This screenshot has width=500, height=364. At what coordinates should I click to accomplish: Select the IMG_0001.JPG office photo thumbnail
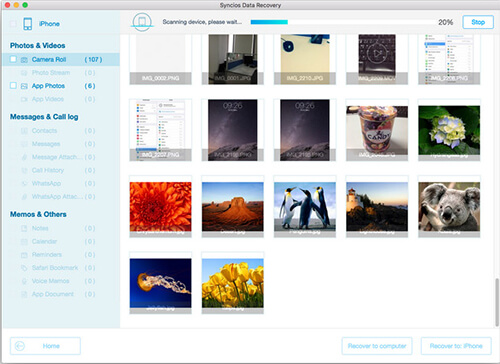[x=233, y=59]
